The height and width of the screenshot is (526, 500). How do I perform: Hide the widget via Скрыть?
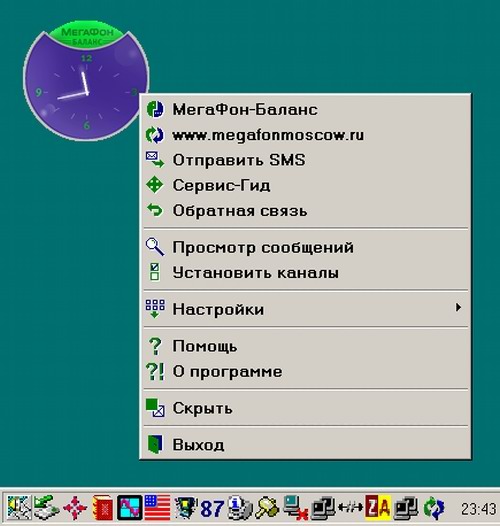coord(305,408)
